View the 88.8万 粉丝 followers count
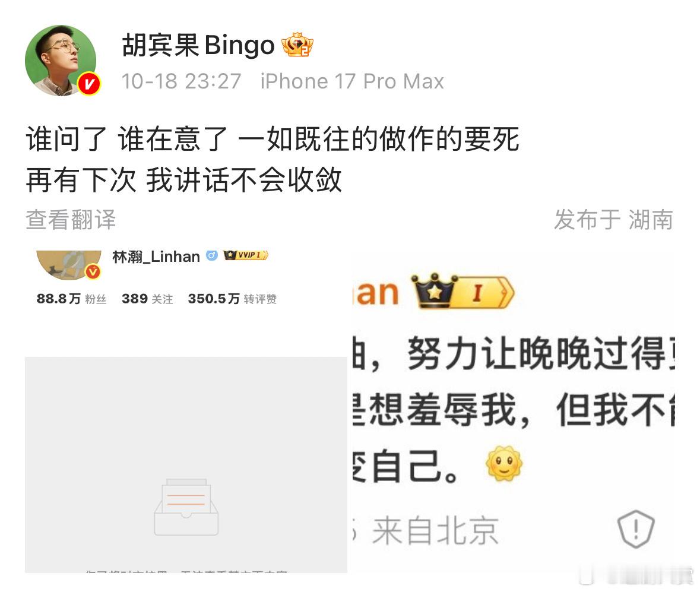 71,299
